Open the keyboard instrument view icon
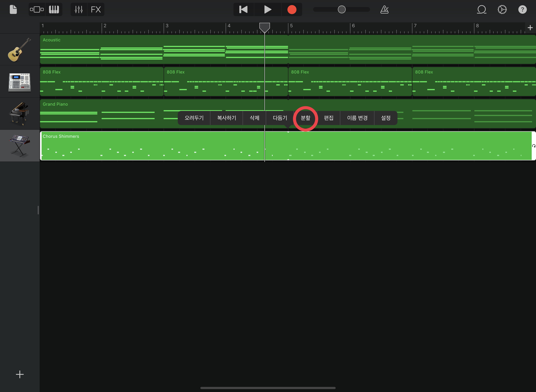This screenshot has width=536, height=392. [54, 9]
